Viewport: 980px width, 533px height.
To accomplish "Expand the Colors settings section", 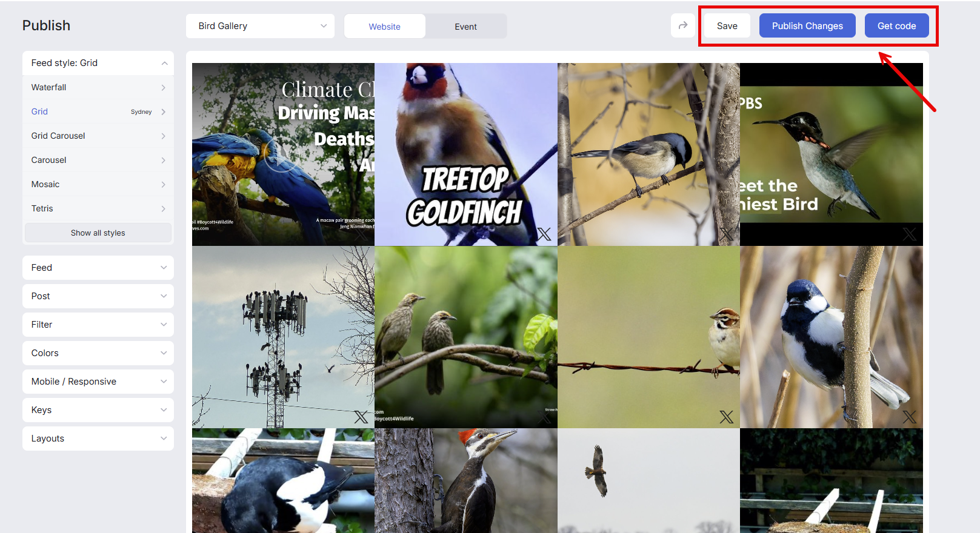I will (x=98, y=353).
